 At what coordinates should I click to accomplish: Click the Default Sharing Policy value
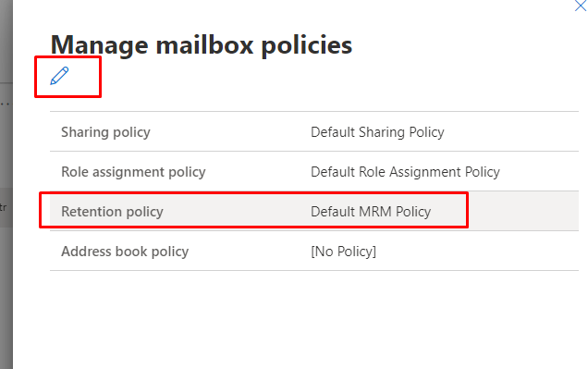click(377, 132)
